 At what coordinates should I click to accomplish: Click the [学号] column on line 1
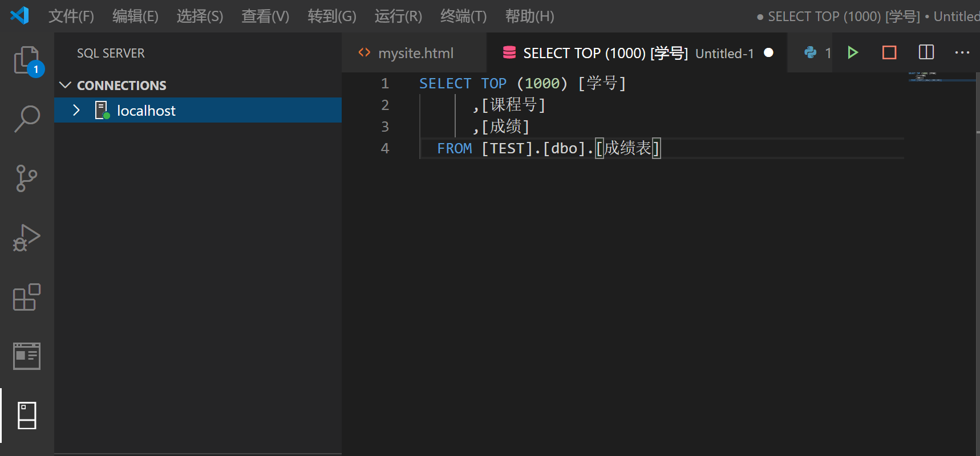click(602, 83)
